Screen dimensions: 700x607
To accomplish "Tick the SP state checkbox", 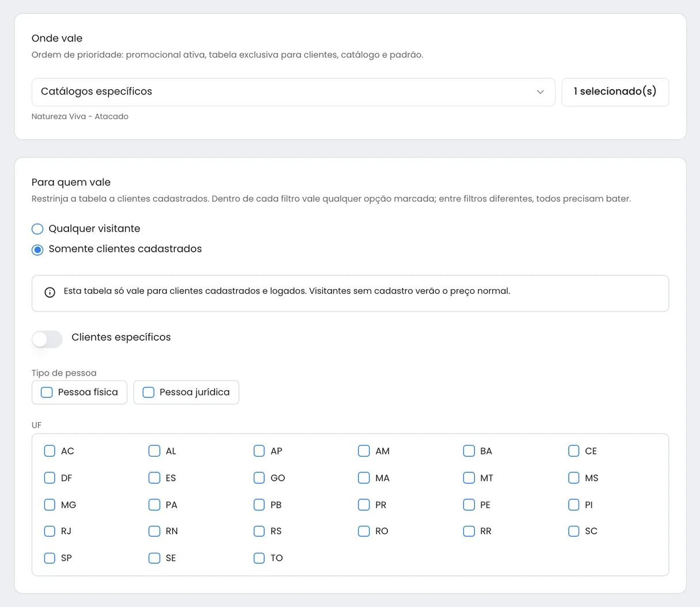I will (50, 558).
